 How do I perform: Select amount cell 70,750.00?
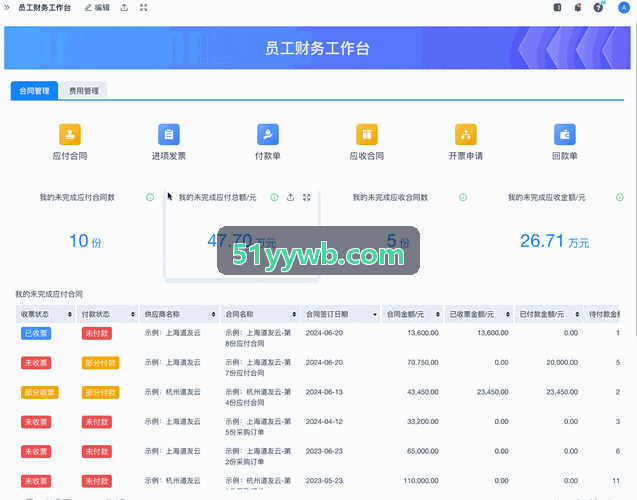(422, 362)
